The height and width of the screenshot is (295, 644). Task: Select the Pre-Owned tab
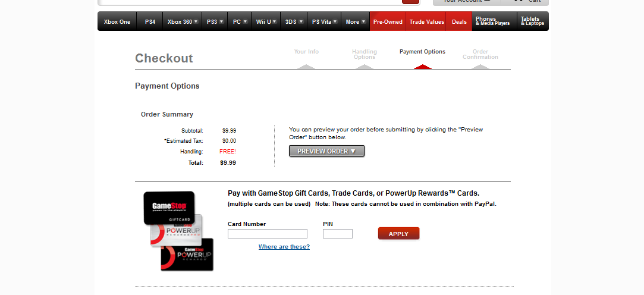(x=388, y=22)
